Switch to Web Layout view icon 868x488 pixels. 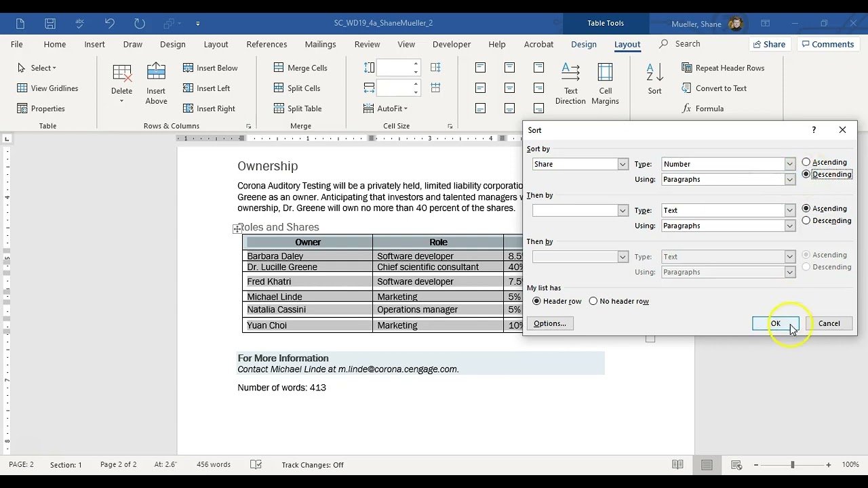coord(736,465)
